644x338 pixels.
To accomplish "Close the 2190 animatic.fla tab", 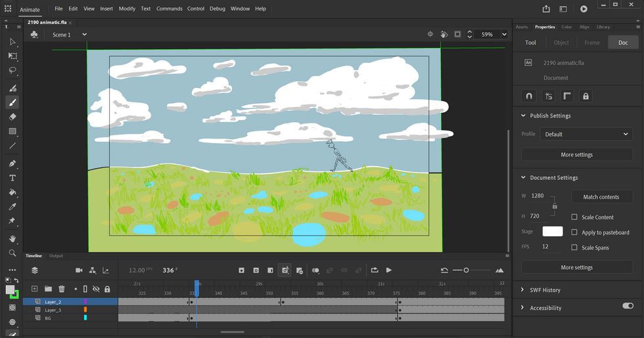I will coord(70,22).
